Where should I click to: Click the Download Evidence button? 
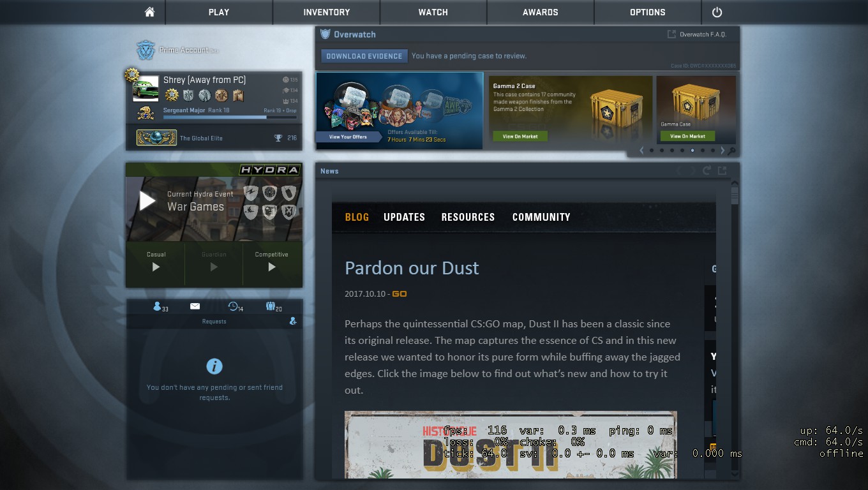point(364,56)
